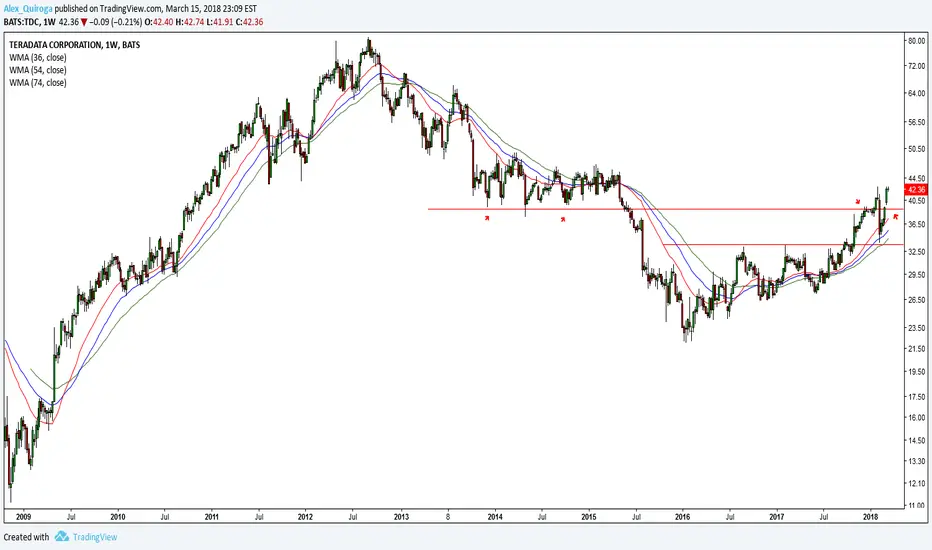The height and width of the screenshot is (550, 932).
Task: Click the 26.50 price axis label
Action: tap(917, 300)
